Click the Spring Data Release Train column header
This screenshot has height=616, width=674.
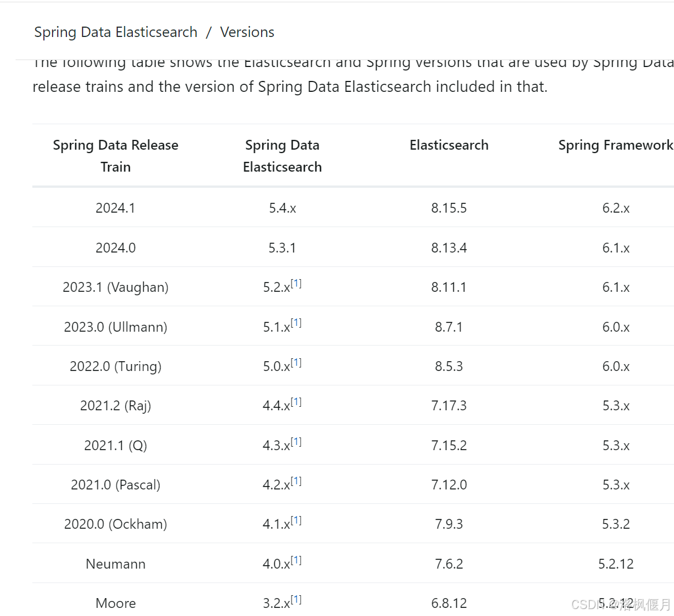[116, 155]
